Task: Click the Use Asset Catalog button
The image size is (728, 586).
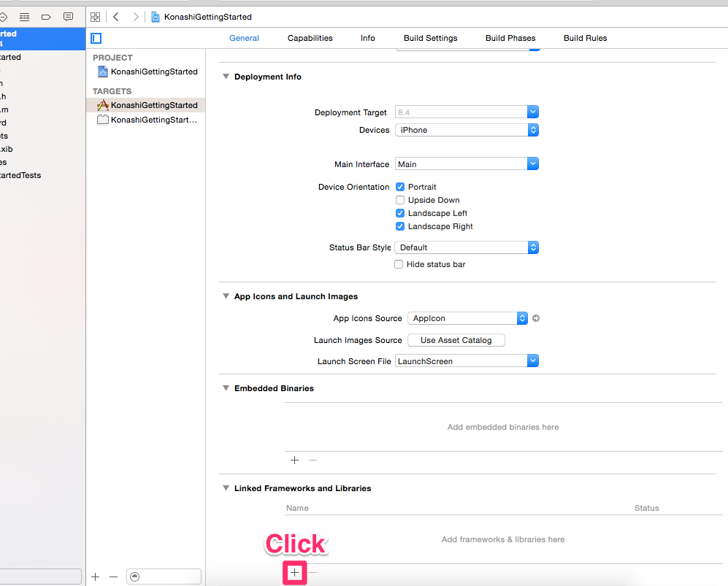Action: 456,340
